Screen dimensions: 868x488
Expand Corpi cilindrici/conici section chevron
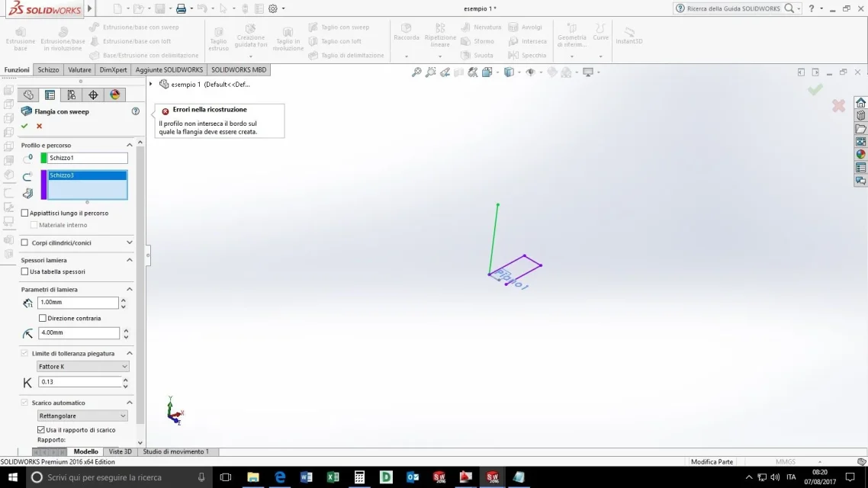(x=130, y=242)
